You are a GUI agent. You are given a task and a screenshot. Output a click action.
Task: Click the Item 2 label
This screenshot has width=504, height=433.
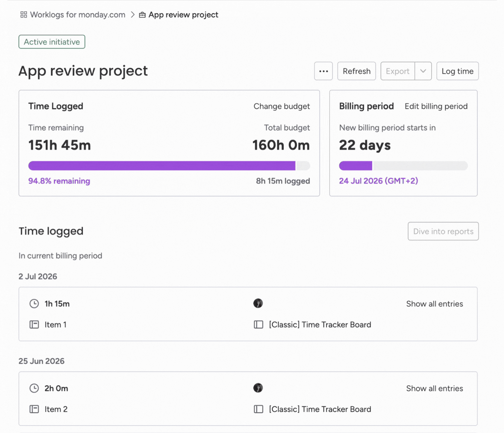point(56,409)
